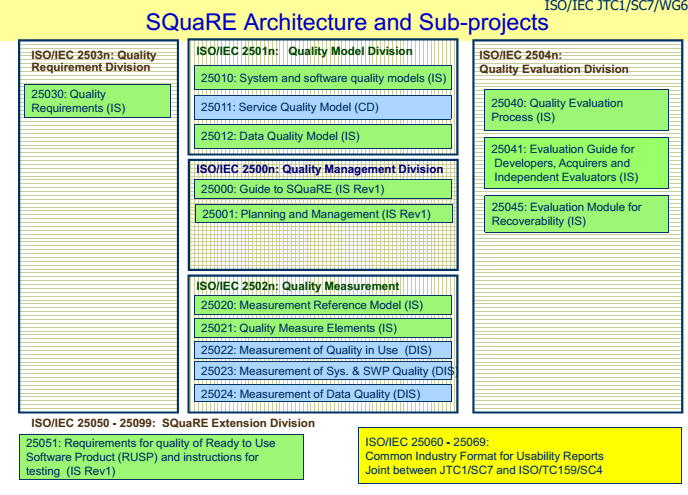Click the 25011 Service Quality Model box

click(323, 107)
